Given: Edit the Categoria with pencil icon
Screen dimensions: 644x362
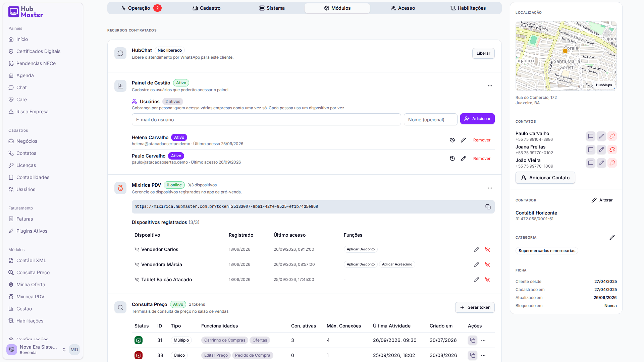Looking at the screenshot, I should pyautogui.click(x=612, y=237).
